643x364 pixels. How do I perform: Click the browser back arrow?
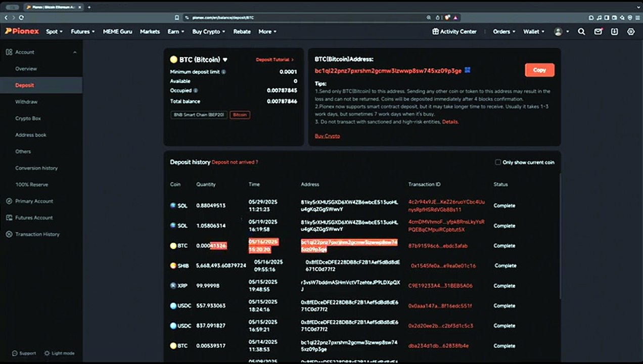(6, 17)
